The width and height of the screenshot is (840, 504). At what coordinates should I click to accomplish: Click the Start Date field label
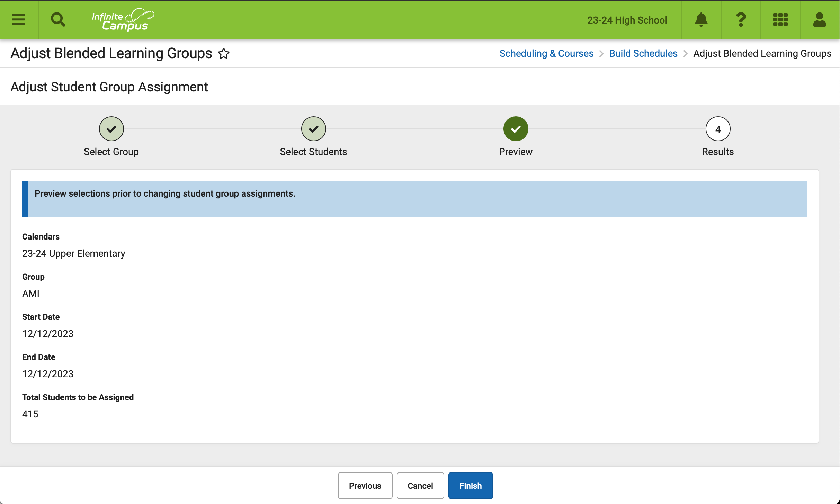point(41,317)
